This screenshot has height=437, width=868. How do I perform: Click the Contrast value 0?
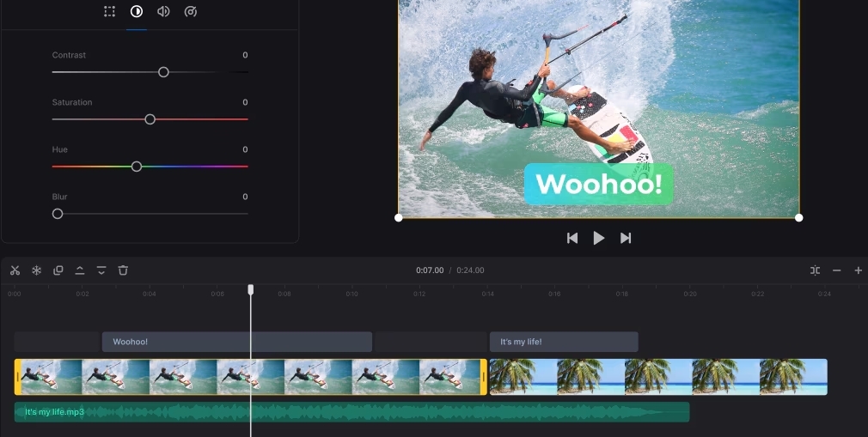coord(245,55)
